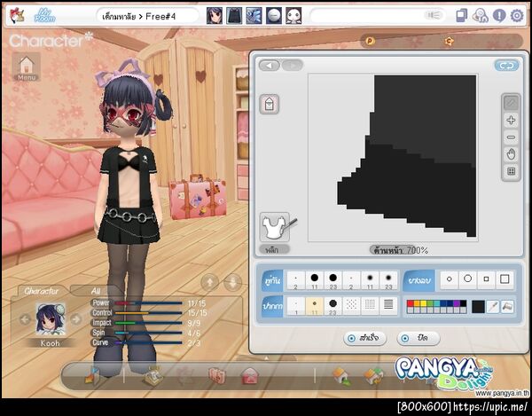Select large square eraser shape
This screenshot has width=532, height=416.
click(505, 279)
